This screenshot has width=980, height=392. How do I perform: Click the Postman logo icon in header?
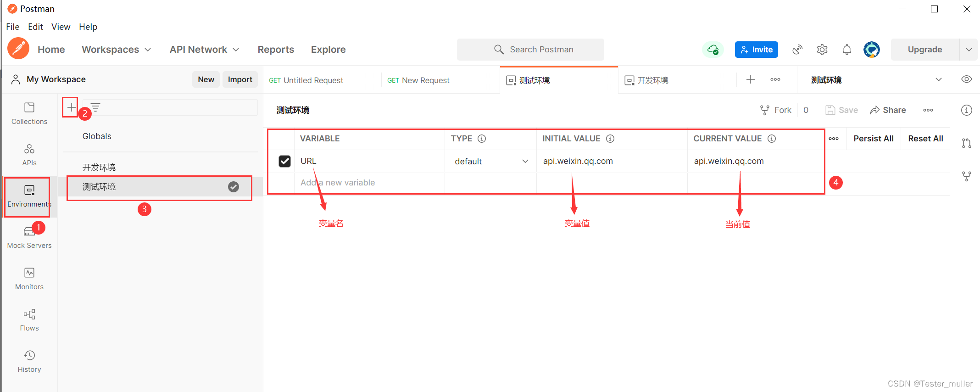[x=18, y=49]
